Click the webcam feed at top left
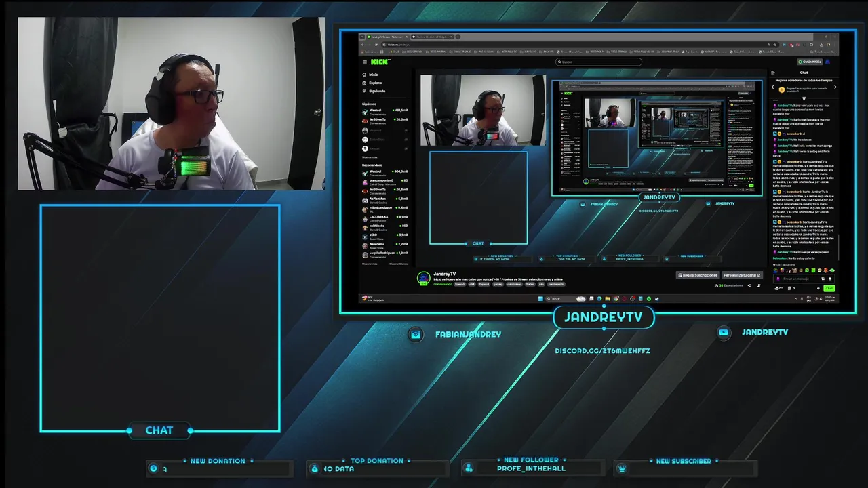Image resolution: width=868 pixels, height=488 pixels. [172, 104]
